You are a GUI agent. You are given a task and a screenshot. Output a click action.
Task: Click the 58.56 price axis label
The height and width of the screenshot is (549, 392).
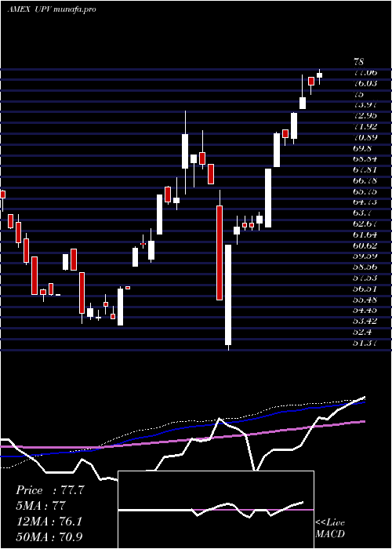[x=365, y=267]
